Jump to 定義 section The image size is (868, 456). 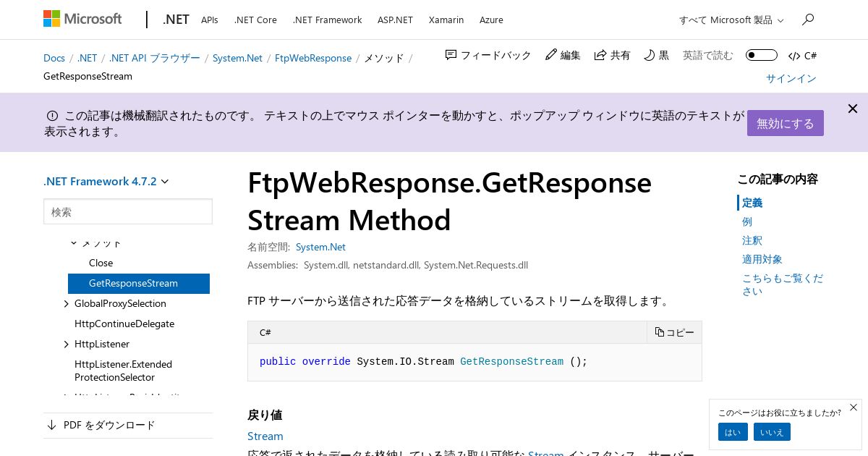pyautogui.click(x=752, y=203)
